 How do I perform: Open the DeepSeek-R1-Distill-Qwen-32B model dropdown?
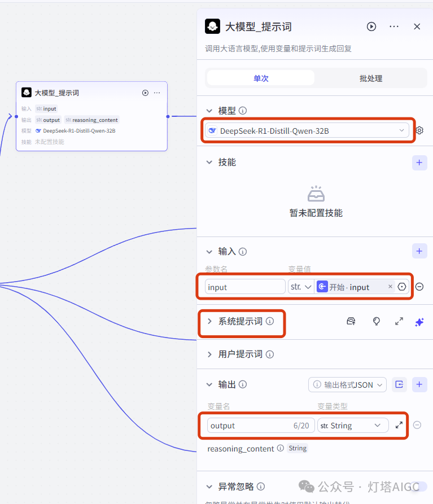(x=307, y=130)
